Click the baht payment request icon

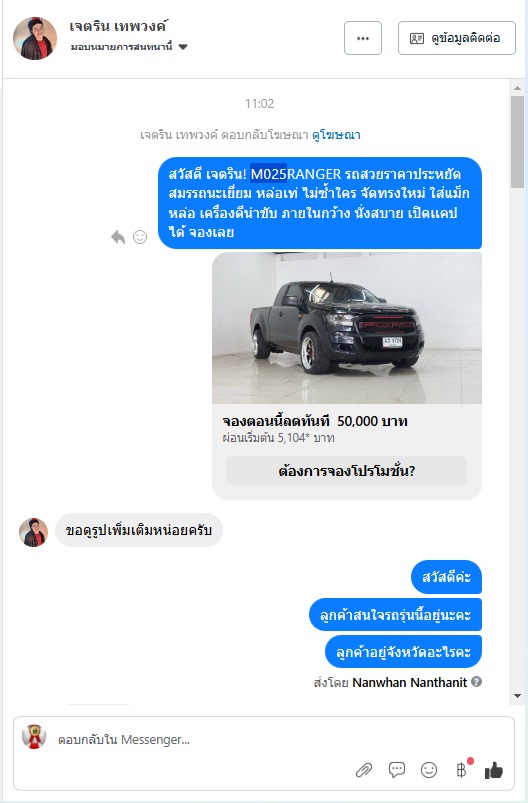click(x=461, y=770)
